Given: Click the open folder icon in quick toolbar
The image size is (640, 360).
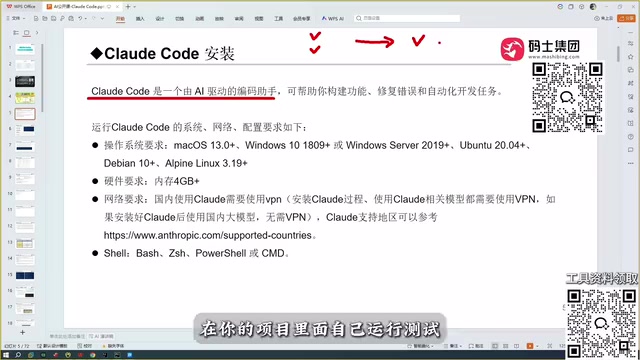Looking at the screenshot, I should point(44,18).
